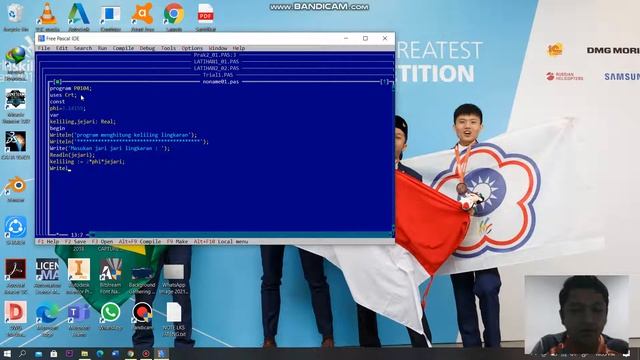This screenshot has width=640, height=360.
Task: Click F2 Save in status line
Action: coord(75,242)
